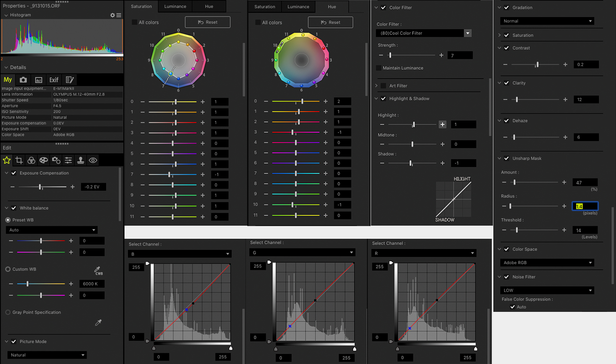This screenshot has height=364, width=616.
Task: Uncheck Auto under False Color Suppression
Action: 514,307
